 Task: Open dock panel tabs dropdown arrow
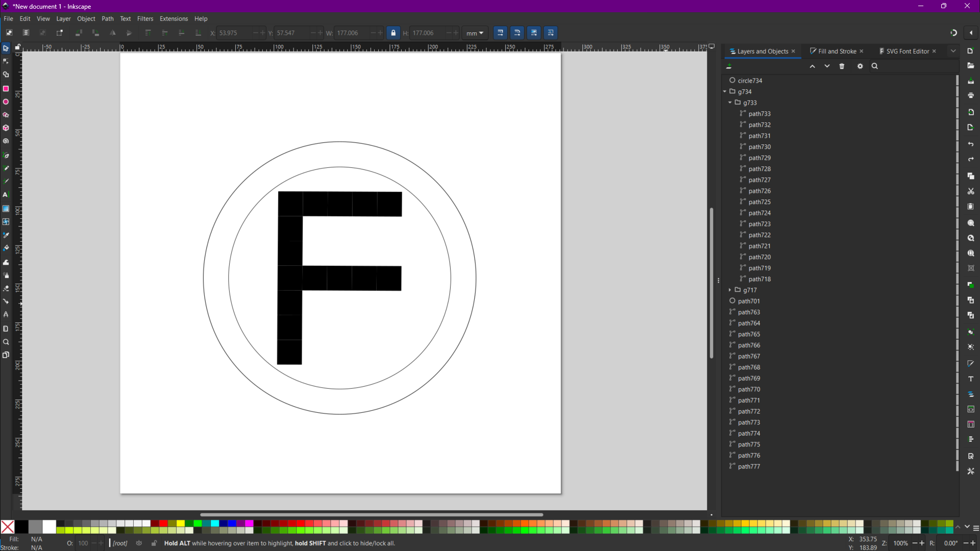[x=953, y=51]
